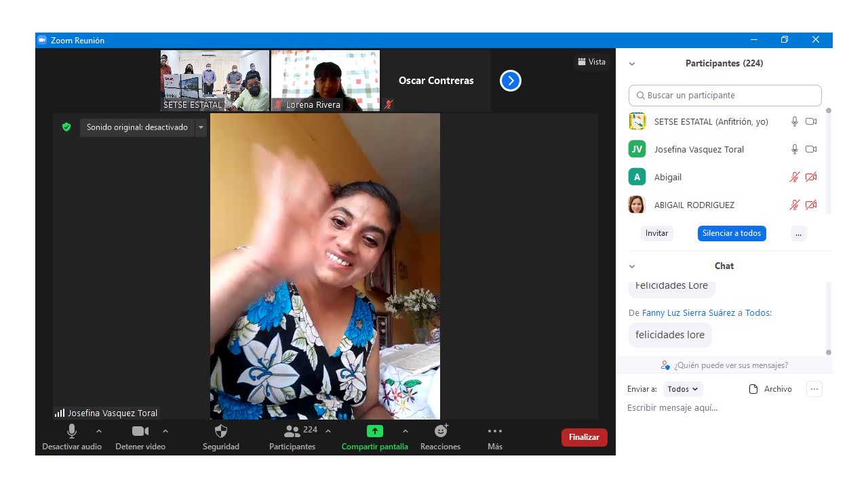Click Abigail's muted microphone icon
Screen dimensions: 868x488
[x=795, y=177]
